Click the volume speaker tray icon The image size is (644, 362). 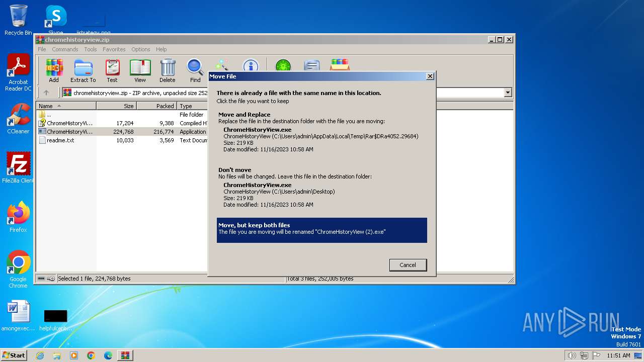point(572,355)
